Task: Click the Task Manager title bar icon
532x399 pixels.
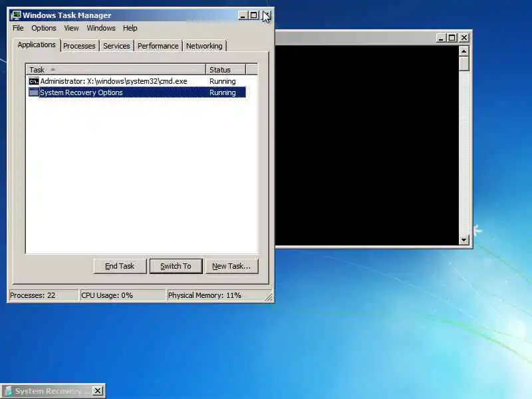Action: coord(15,15)
